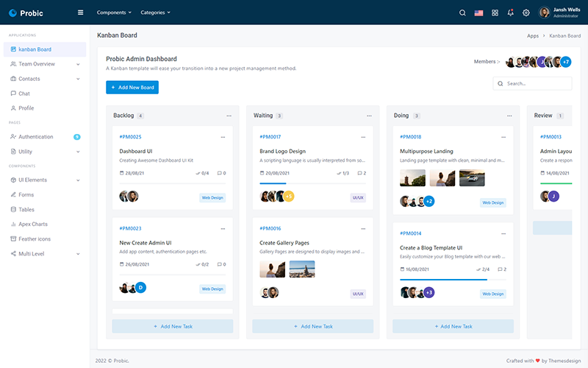Click the D avatar on New Create Admin UI

tap(140, 288)
